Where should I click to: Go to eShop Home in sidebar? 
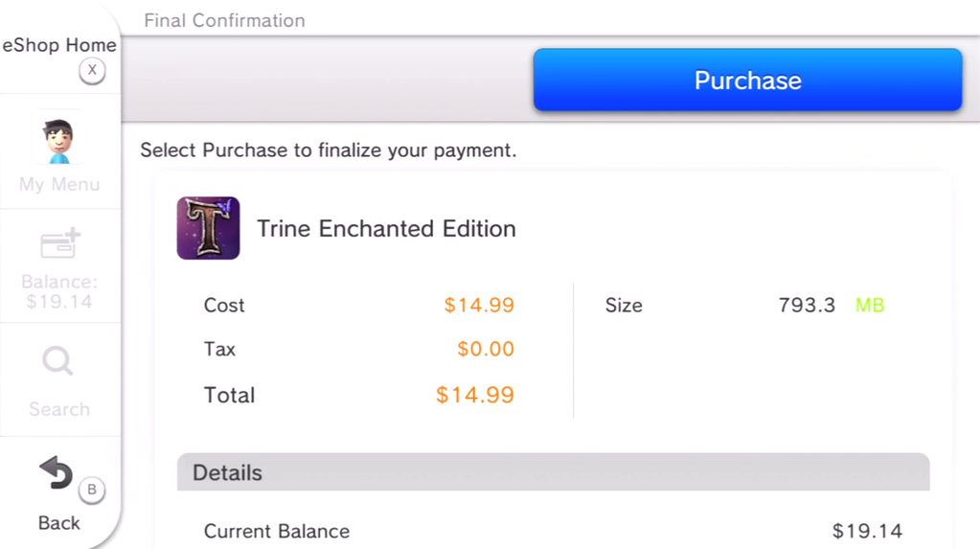tap(59, 45)
